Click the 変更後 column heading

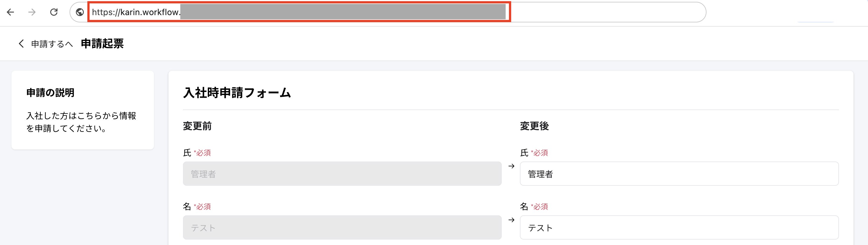[x=534, y=126]
